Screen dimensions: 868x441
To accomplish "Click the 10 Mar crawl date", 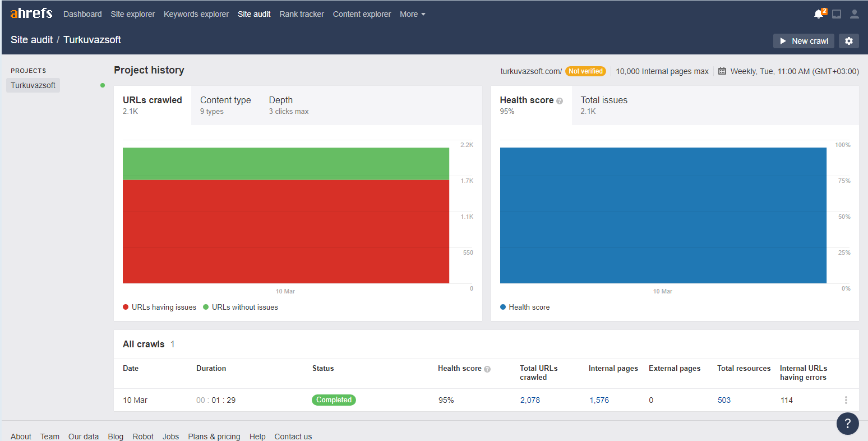I will point(135,400).
